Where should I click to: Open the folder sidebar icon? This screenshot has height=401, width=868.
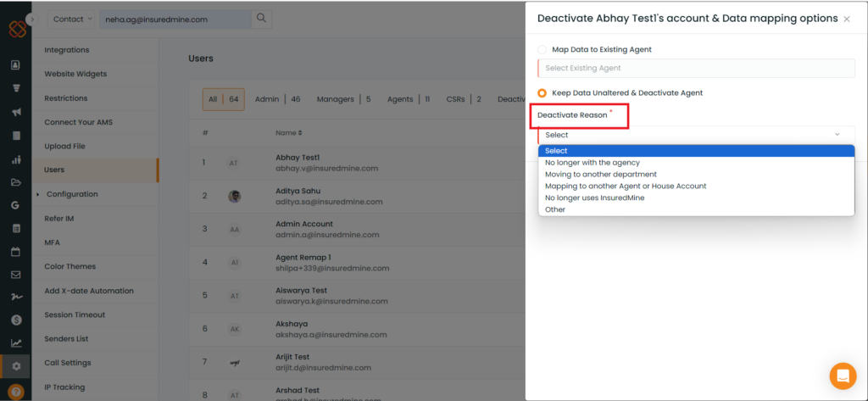click(x=16, y=182)
